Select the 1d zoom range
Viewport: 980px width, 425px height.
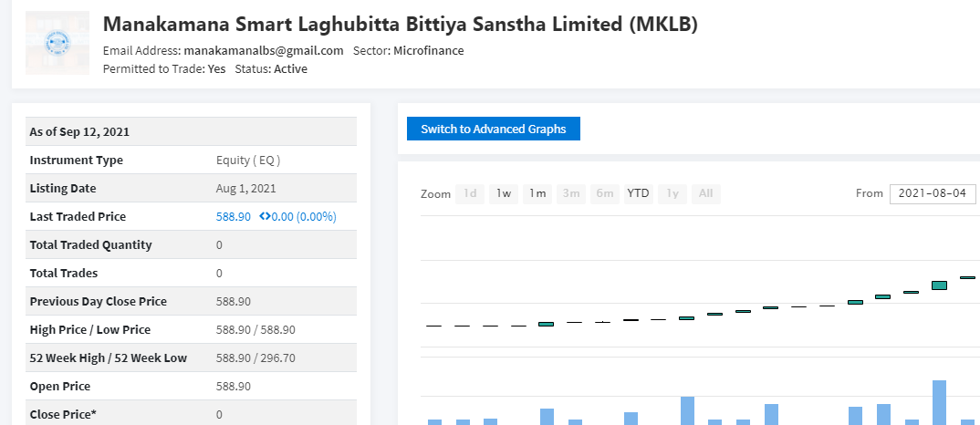coord(470,193)
